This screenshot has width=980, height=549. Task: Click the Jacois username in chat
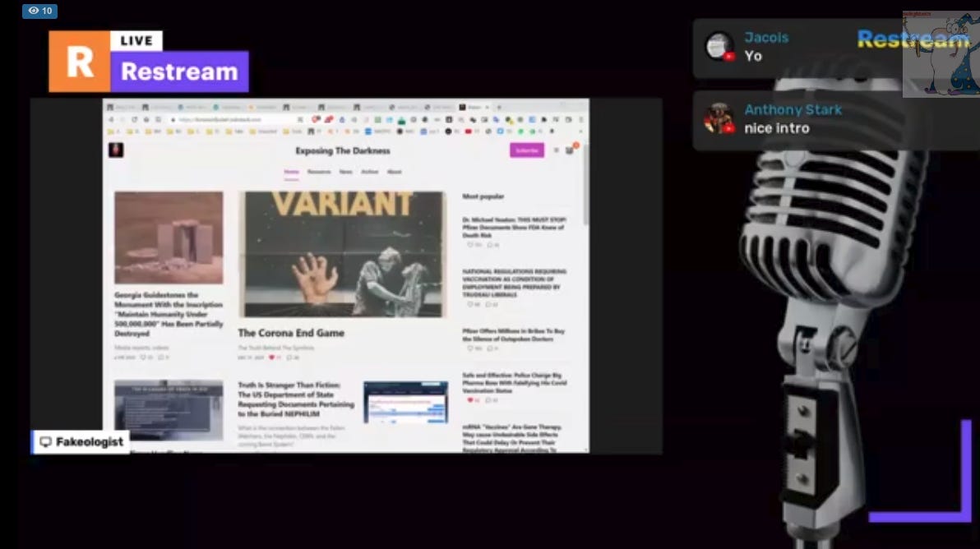(766, 38)
